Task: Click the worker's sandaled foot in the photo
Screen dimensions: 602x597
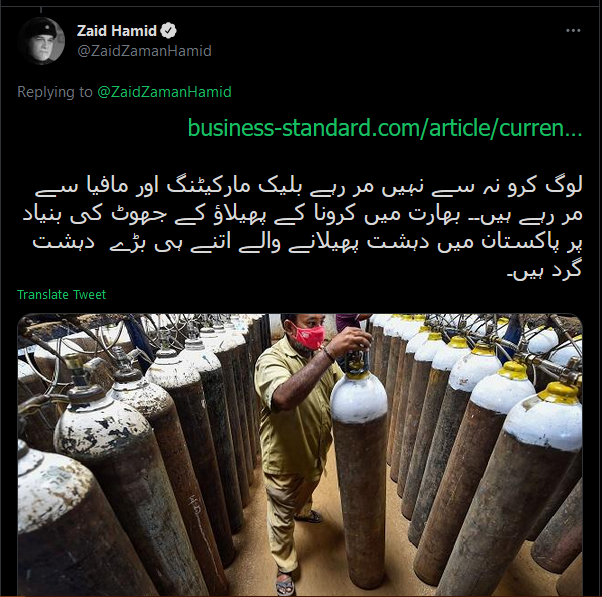Action: 285,584
